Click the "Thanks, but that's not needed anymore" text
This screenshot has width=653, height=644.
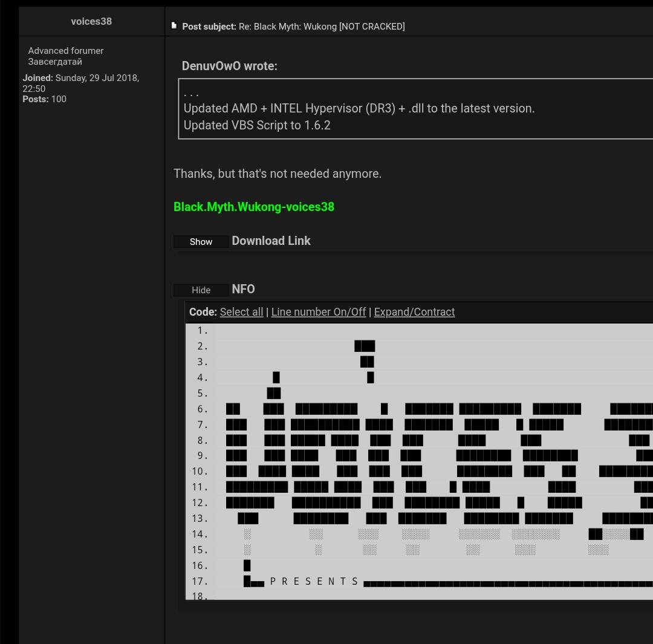coord(278,174)
